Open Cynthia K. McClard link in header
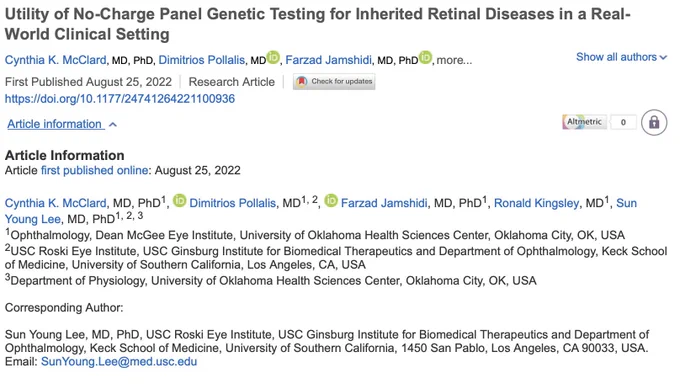Screen dimensions: 680x384 [x=56, y=60]
